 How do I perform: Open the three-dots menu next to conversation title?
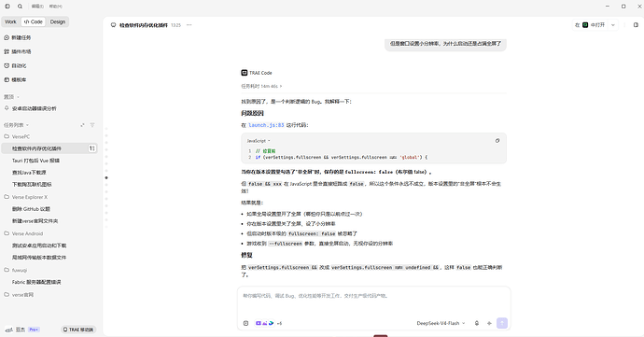[x=189, y=25]
